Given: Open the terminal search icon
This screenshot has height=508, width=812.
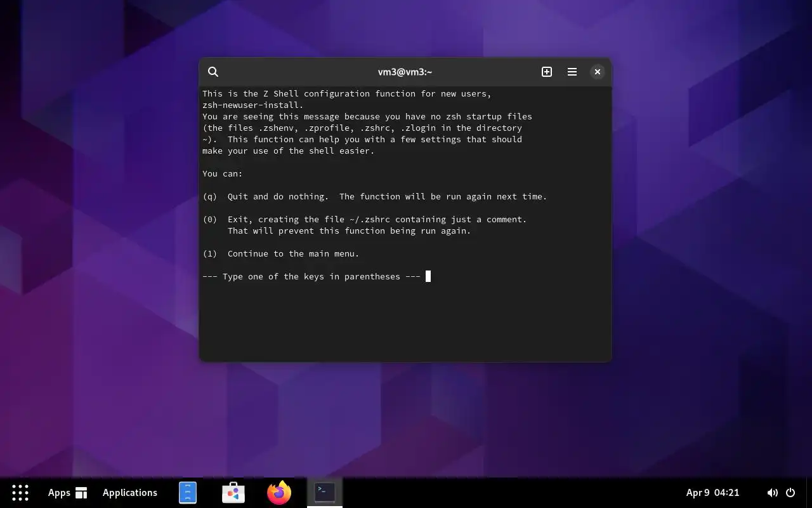Looking at the screenshot, I should coord(213,72).
